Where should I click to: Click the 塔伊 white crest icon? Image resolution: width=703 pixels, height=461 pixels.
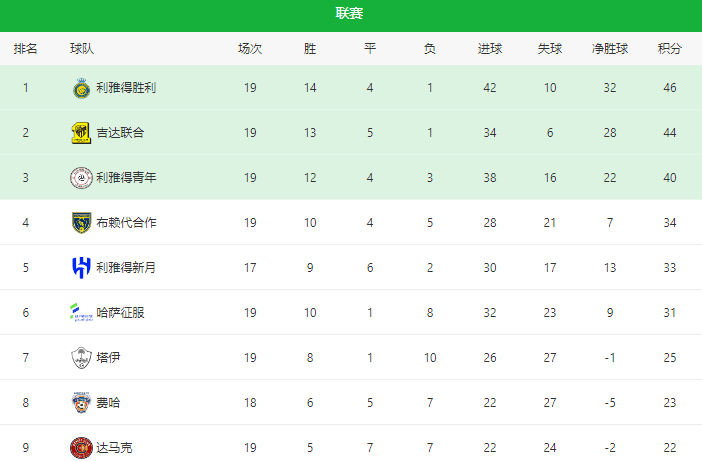click(81, 357)
